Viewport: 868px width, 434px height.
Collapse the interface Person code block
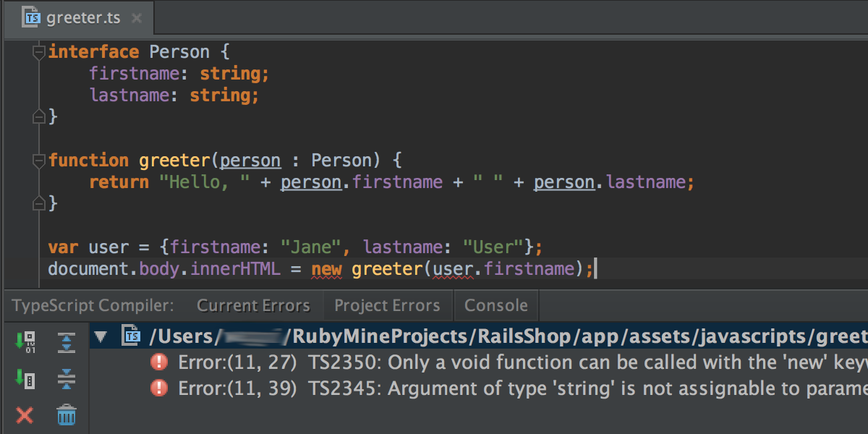pyautogui.click(x=39, y=52)
